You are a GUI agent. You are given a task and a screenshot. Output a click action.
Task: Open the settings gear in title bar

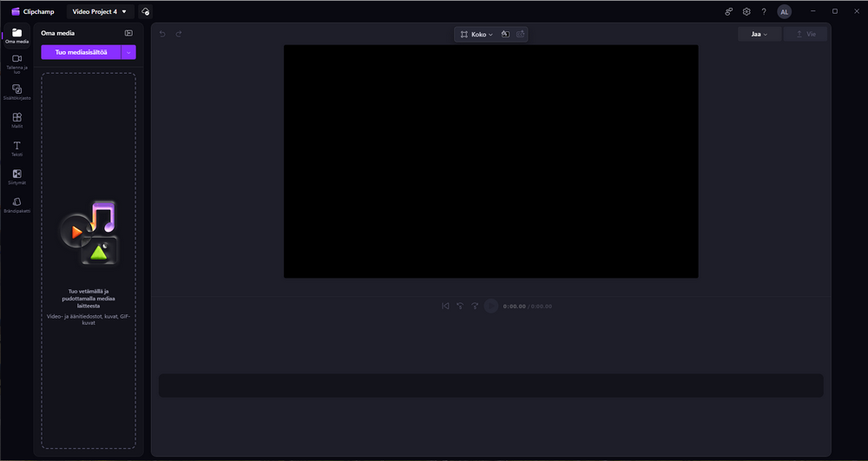click(x=746, y=11)
